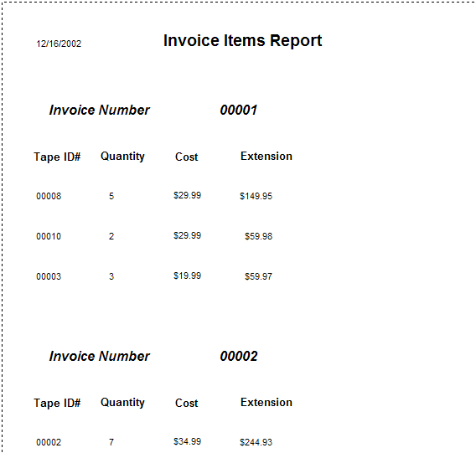The height and width of the screenshot is (453, 476).
Task: Click Cost header under invoice 00002
Action: (x=186, y=403)
